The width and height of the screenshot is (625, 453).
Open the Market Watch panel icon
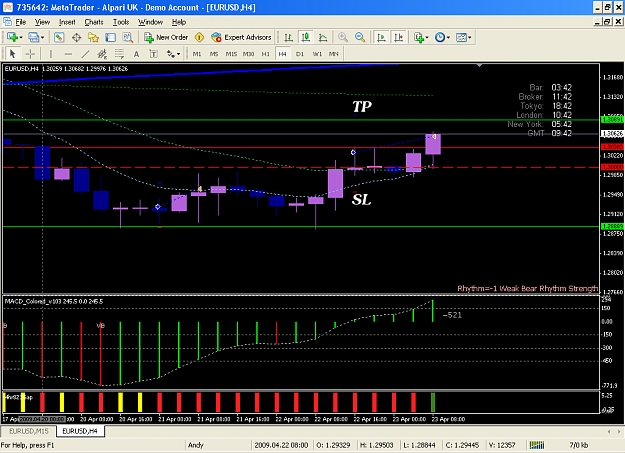59,37
